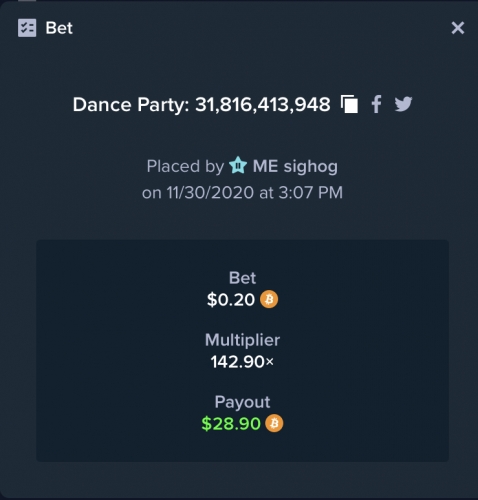Viewport: 478px width, 500px height.
Task: Click the Multiplier label
Action: pos(242,340)
